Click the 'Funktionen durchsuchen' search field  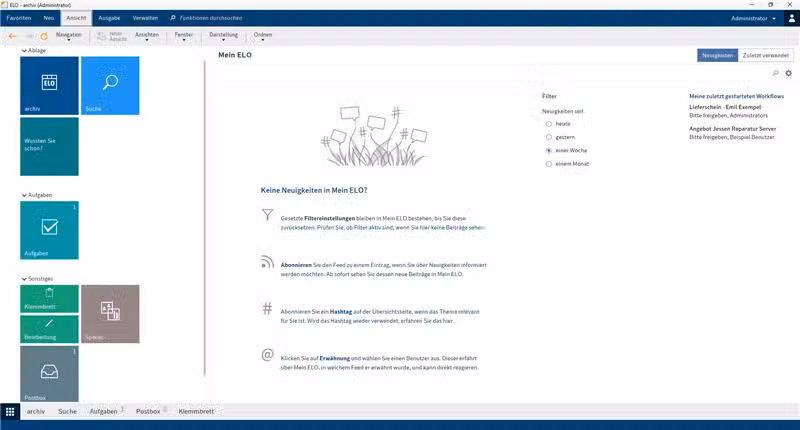211,18
